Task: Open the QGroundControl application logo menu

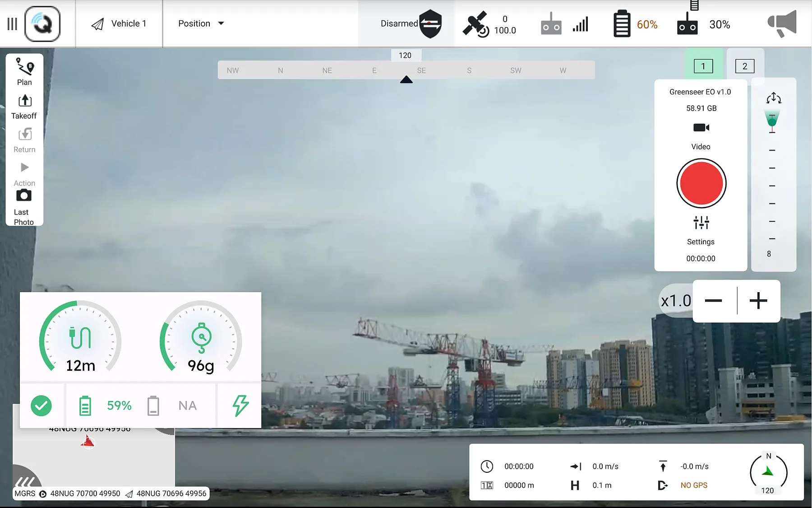Action: pos(42,24)
